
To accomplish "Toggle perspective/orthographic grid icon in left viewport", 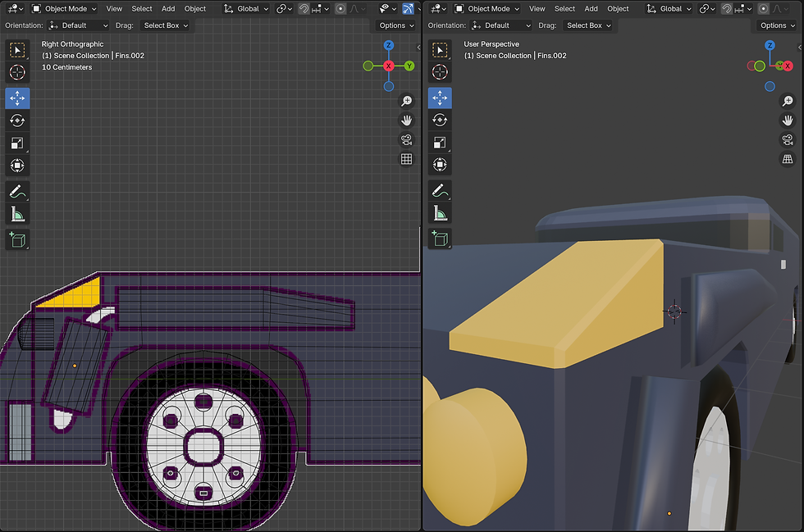I will tap(406, 159).
